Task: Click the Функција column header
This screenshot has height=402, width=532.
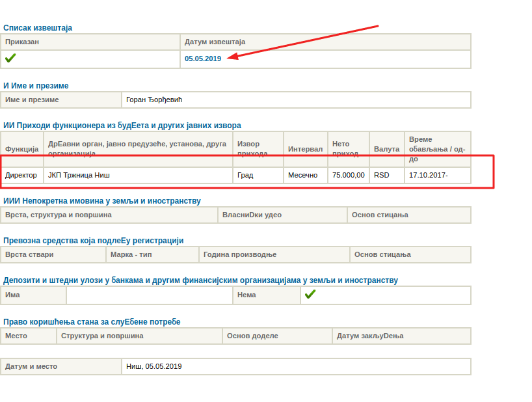Action: [x=22, y=149]
